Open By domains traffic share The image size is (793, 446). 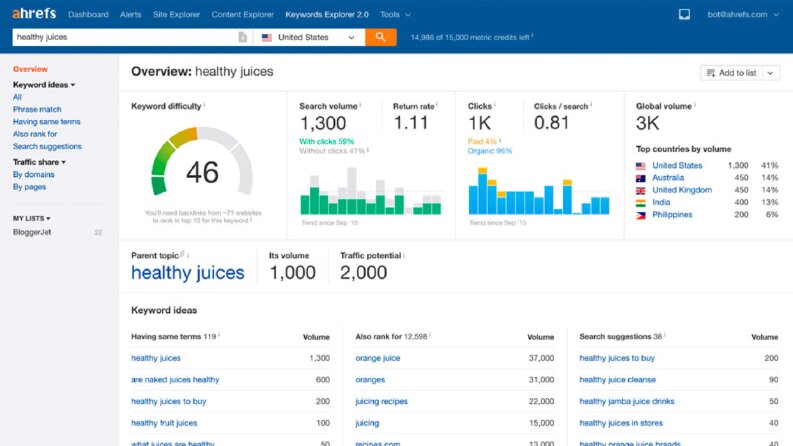(33, 174)
